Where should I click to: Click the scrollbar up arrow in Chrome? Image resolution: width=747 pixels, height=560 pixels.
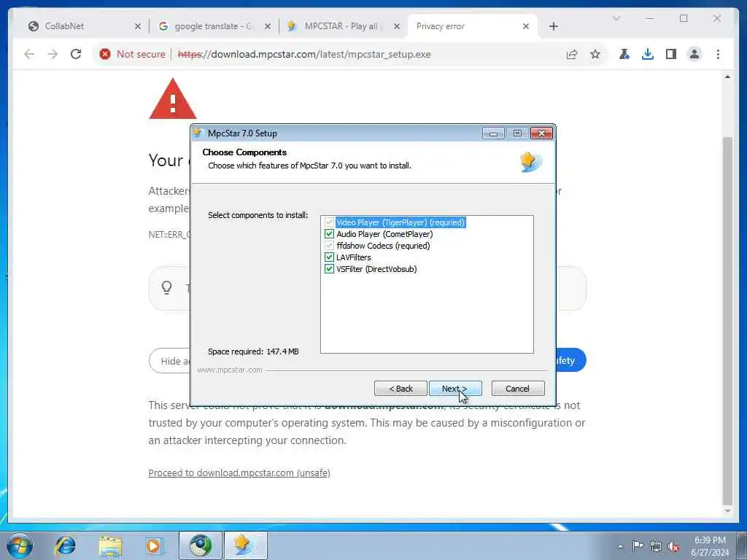coord(727,77)
